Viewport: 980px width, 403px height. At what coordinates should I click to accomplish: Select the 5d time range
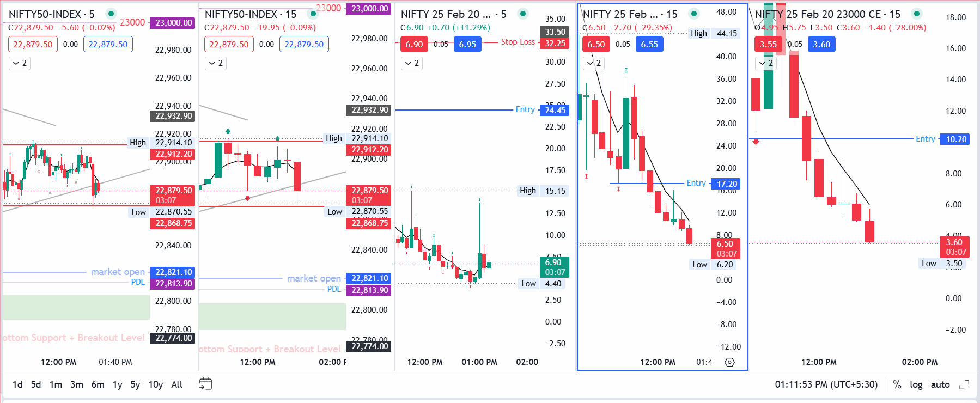tap(36, 384)
